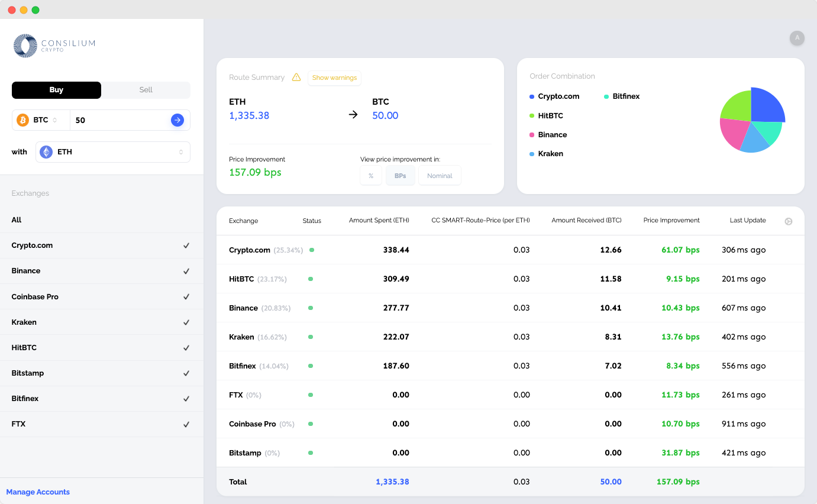Toggle Kraken exchange checkmark in sidebar

(x=186, y=322)
